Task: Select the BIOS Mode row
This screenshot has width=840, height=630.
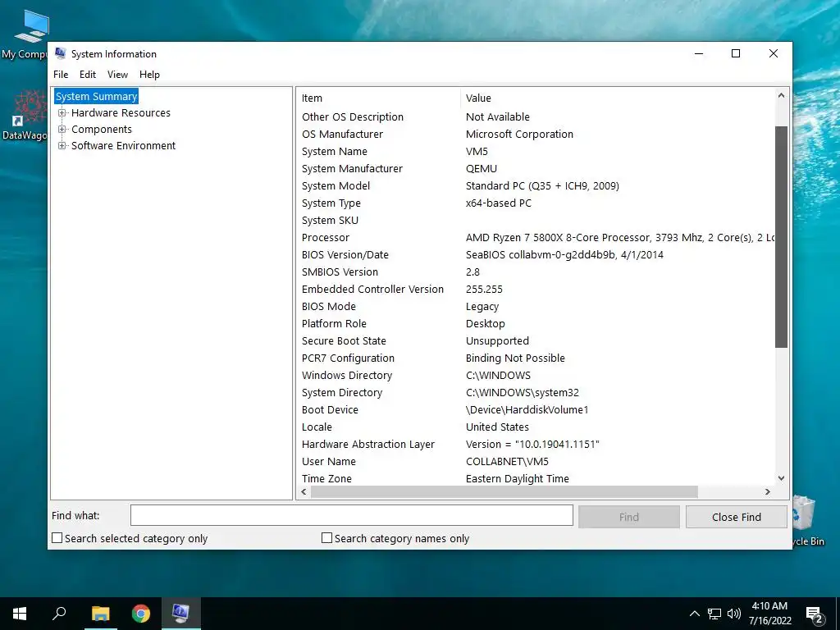Action: point(536,307)
